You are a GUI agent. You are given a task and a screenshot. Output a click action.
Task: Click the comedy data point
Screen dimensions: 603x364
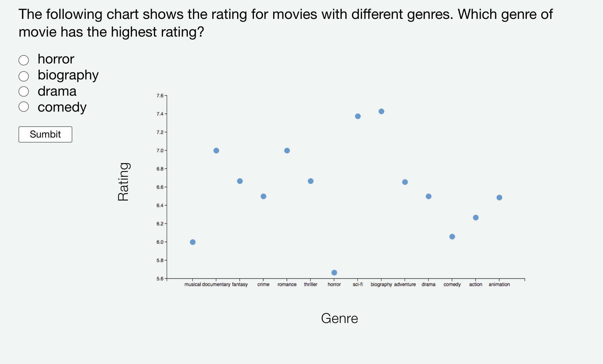pos(452,236)
